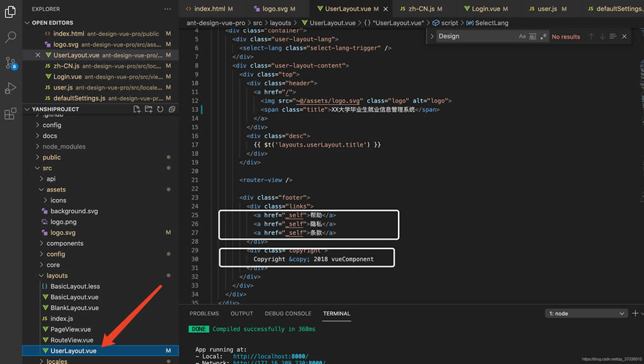644x364 pixels.
Task: Switch to logo.svg editor tab
Action: (275, 9)
